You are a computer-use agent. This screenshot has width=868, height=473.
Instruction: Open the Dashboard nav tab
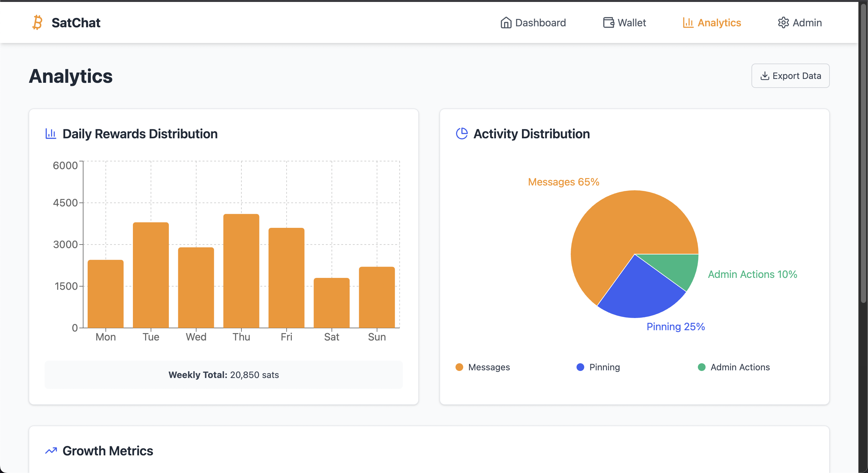(540, 22)
